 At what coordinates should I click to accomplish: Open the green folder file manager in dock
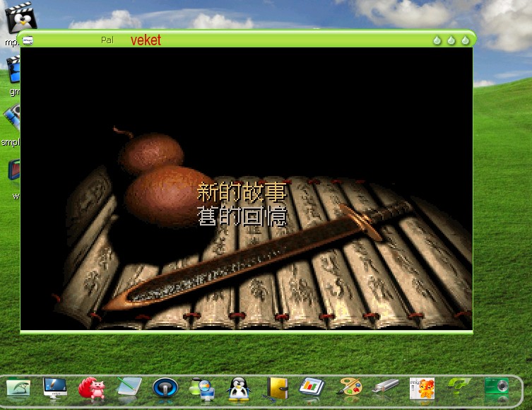18,388
